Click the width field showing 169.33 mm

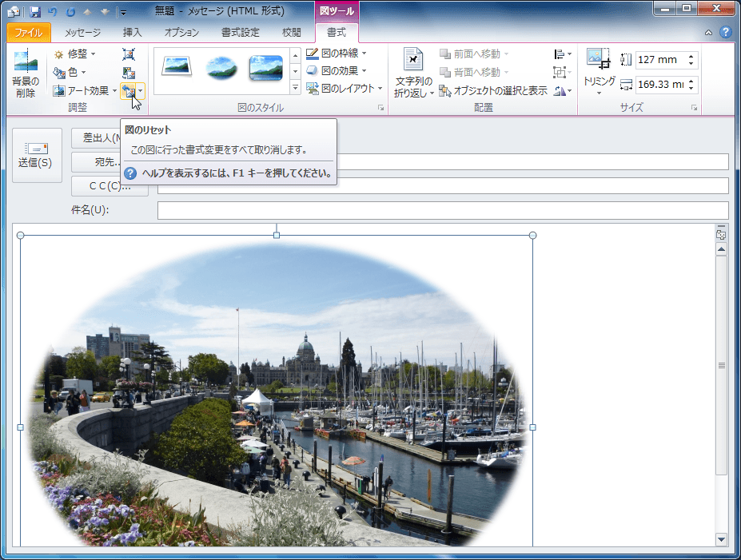(x=659, y=85)
